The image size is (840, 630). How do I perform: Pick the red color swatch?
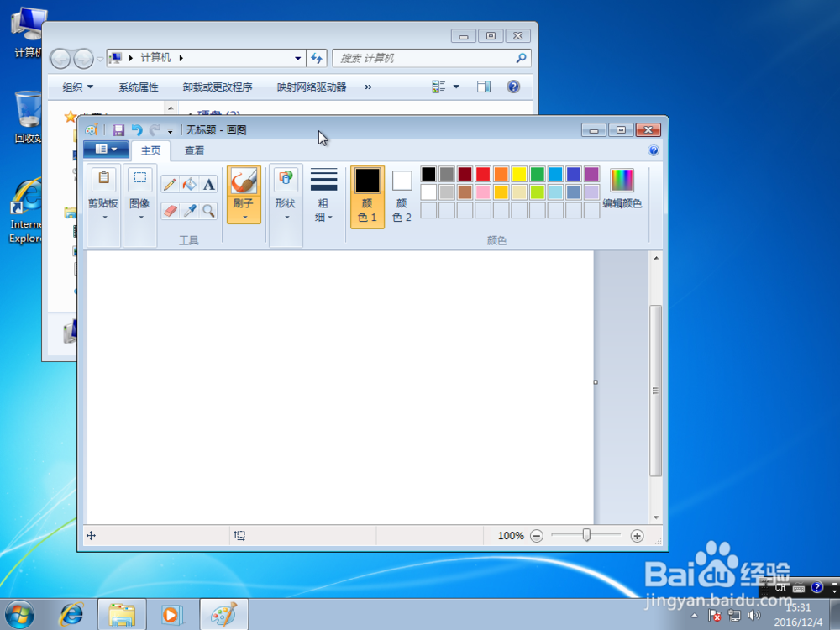click(x=483, y=174)
